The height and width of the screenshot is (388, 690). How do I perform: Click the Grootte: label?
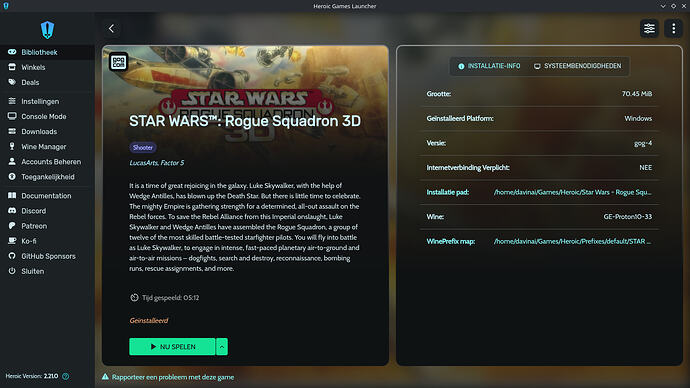(x=438, y=94)
